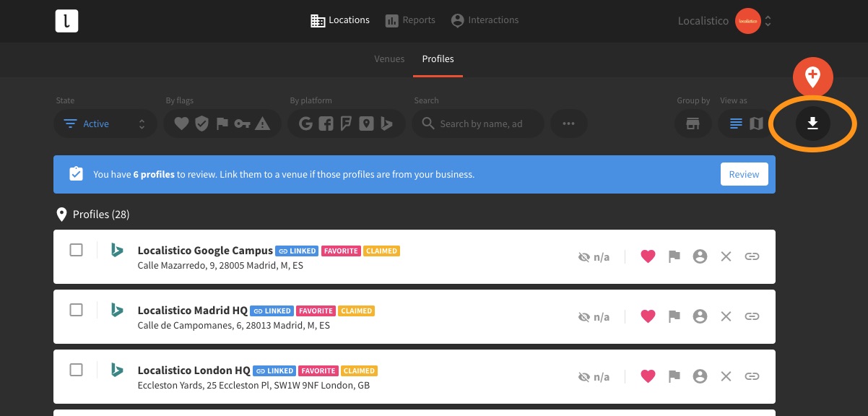Click link icon on London HQ row
Screen dimensions: 868x416
coord(752,376)
